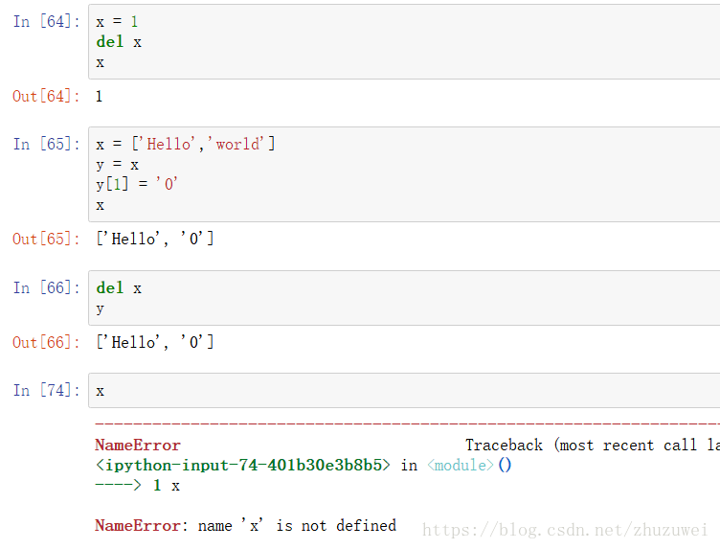Image resolution: width=720 pixels, height=549 pixels.
Task: Focus the In [65] code cell
Action: pos(400,174)
